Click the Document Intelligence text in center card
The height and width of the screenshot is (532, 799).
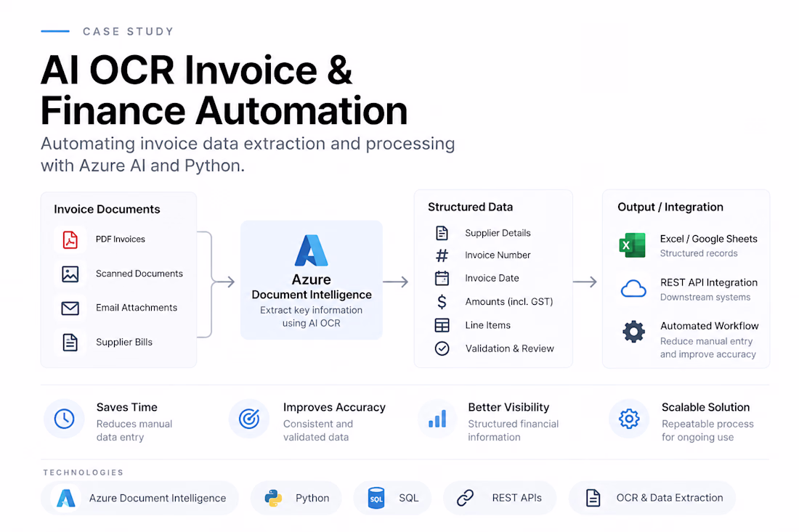[312, 295]
